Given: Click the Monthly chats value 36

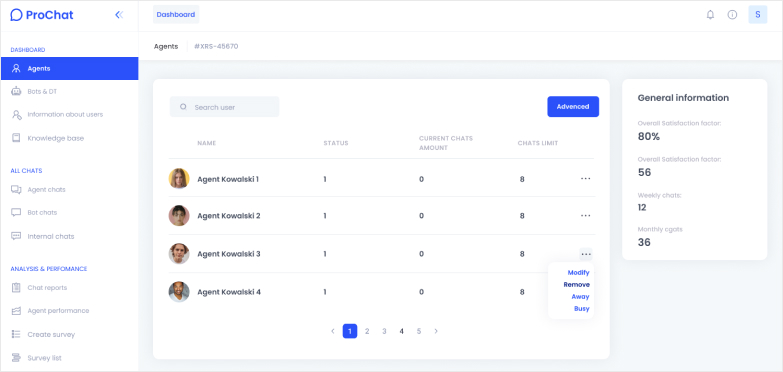Looking at the screenshot, I should (644, 242).
